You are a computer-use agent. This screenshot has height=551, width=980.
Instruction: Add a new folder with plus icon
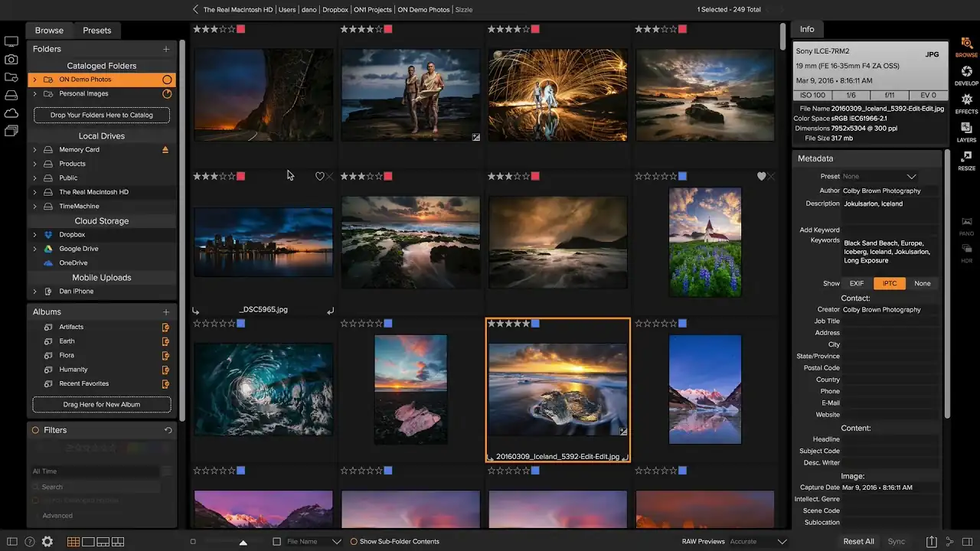[x=166, y=49]
